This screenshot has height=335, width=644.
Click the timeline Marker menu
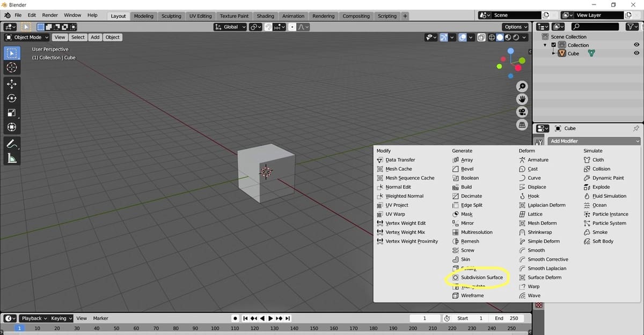pyautogui.click(x=101, y=318)
